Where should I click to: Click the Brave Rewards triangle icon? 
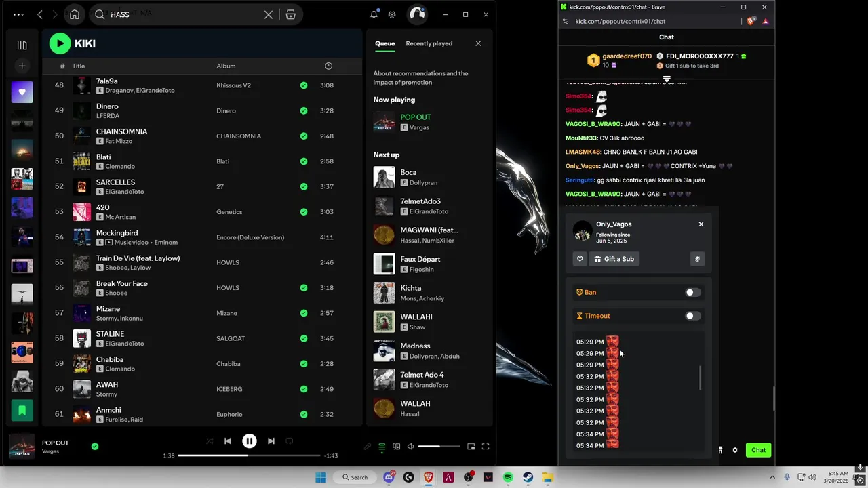coord(765,22)
